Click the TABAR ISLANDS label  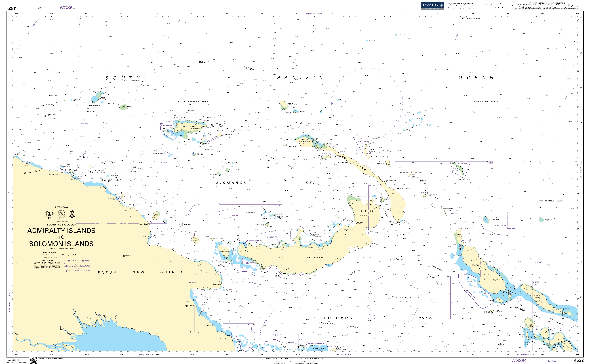(x=372, y=151)
